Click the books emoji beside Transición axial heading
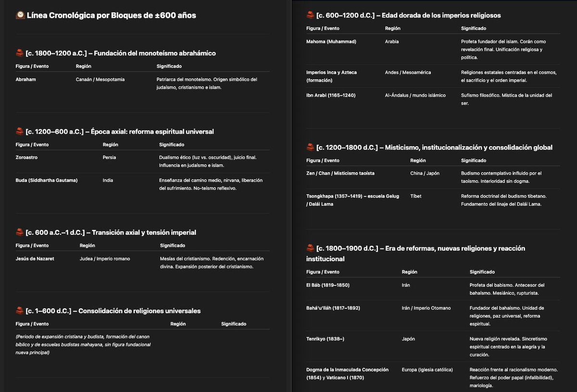The image size is (577, 392). pyautogui.click(x=20, y=232)
